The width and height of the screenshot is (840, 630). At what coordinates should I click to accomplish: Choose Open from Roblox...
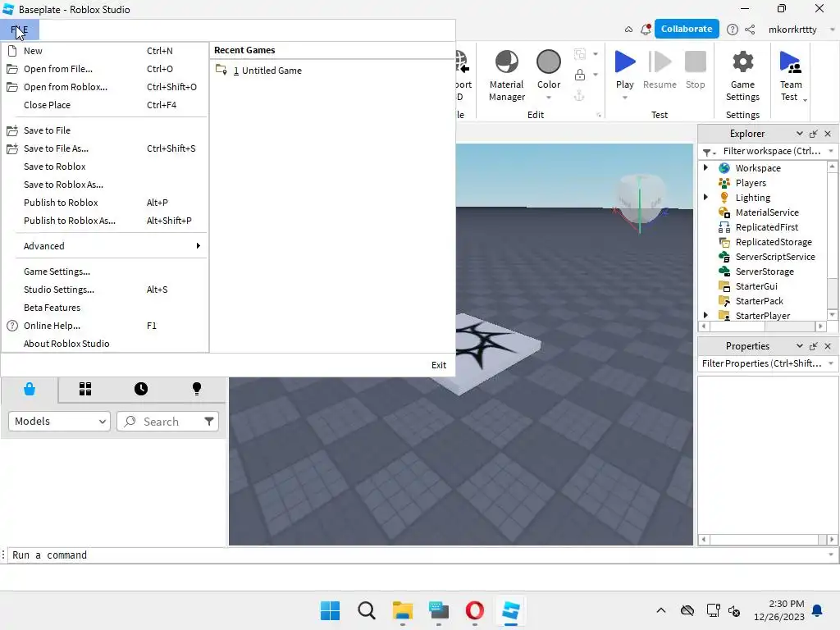(x=105, y=87)
